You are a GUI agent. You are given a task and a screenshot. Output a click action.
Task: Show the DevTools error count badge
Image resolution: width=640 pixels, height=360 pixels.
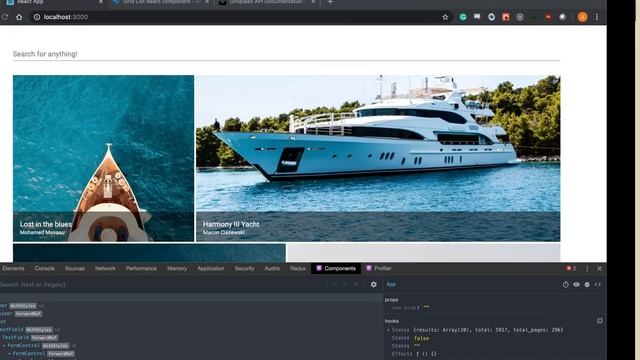click(571, 268)
